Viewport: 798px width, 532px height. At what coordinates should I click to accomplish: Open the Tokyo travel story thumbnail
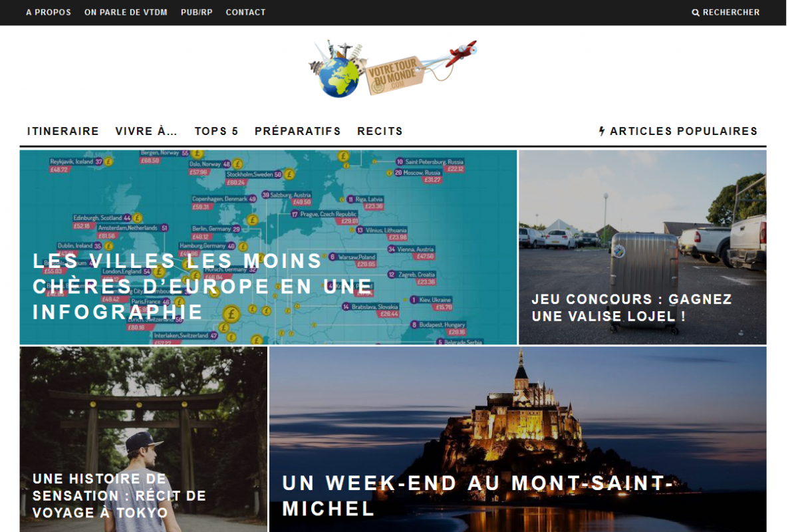coord(144,439)
